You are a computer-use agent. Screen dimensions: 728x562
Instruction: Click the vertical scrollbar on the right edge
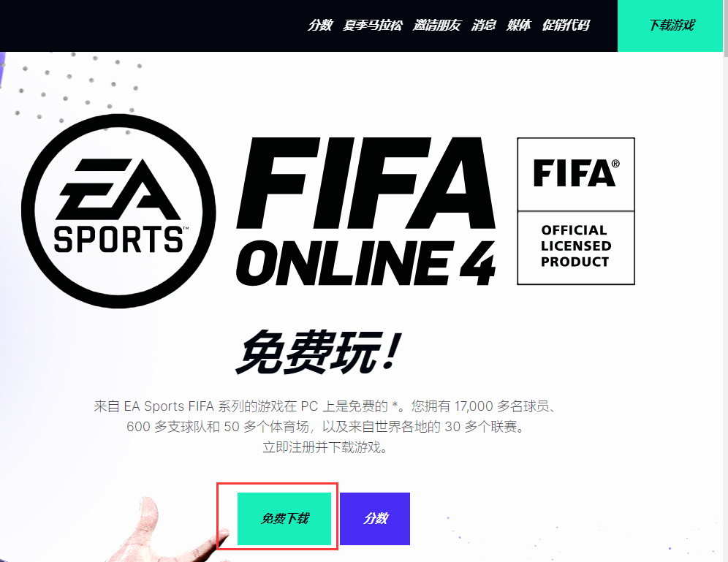(726, 281)
